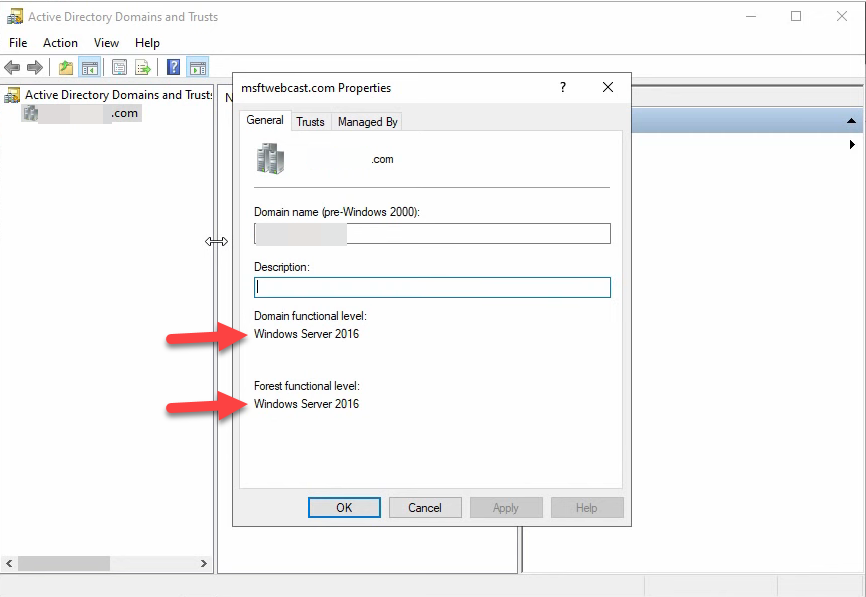Open the File menu
866x597 pixels.
click(18, 43)
